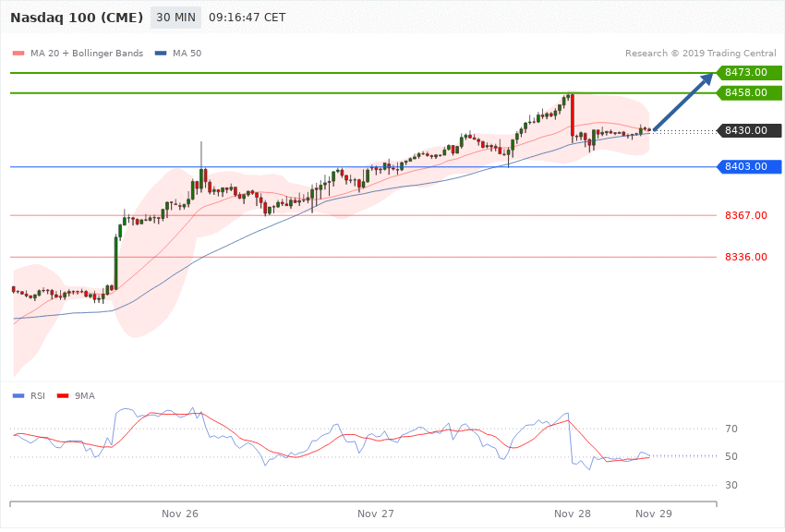This screenshot has height=532, width=785.
Task: Click the MA 50 legend label
Action: [x=187, y=53]
